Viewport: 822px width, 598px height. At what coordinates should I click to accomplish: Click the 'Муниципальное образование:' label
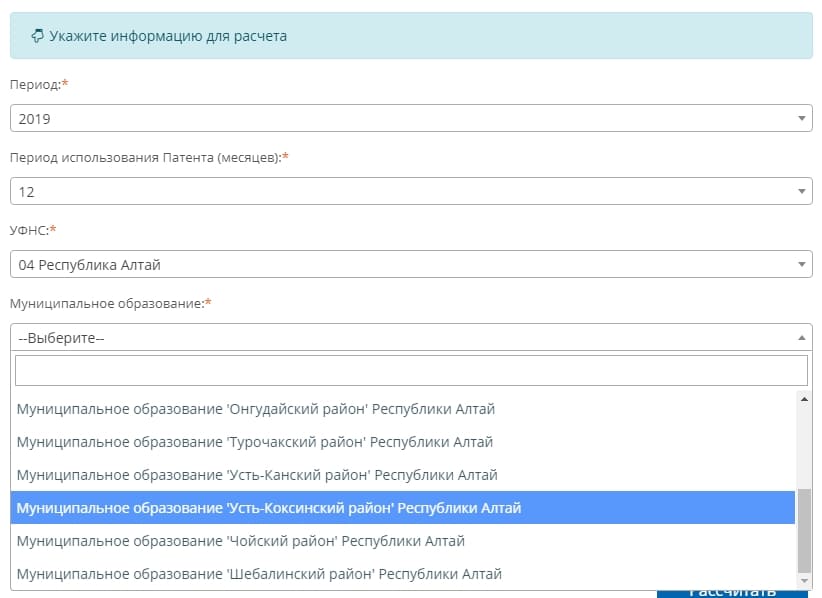(106, 303)
